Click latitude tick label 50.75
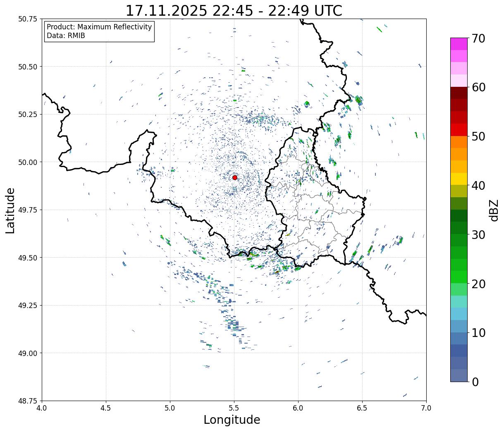The height and width of the screenshot is (430, 504). click(x=28, y=19)
